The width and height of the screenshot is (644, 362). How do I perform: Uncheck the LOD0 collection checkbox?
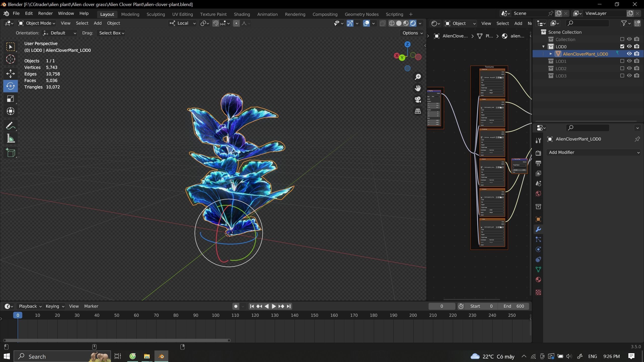click(622, 47)
